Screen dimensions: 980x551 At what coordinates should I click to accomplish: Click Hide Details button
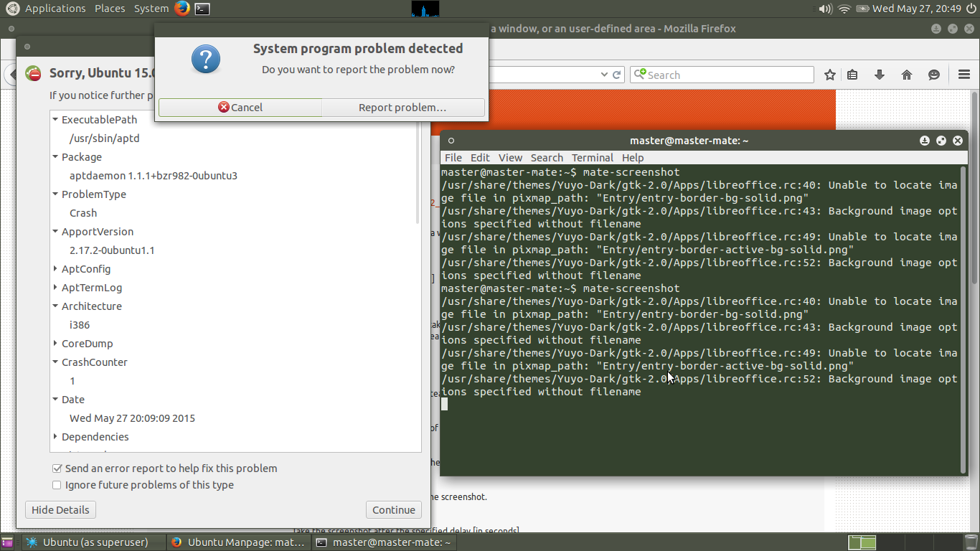click(60, 510)
